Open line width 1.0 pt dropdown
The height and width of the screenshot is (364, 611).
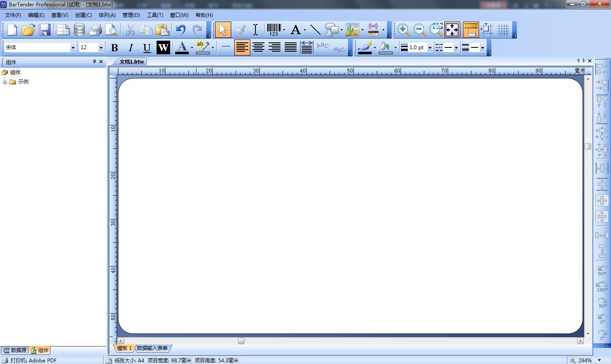click(430, 47)
